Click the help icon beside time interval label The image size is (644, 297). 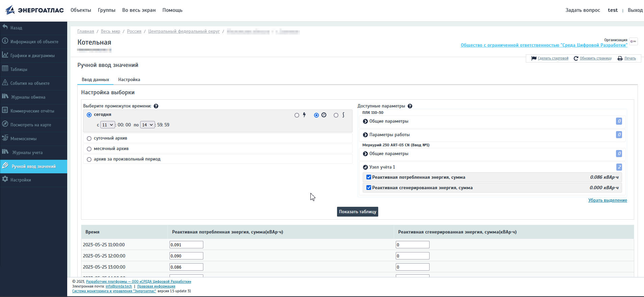click(x=156, y=106)
